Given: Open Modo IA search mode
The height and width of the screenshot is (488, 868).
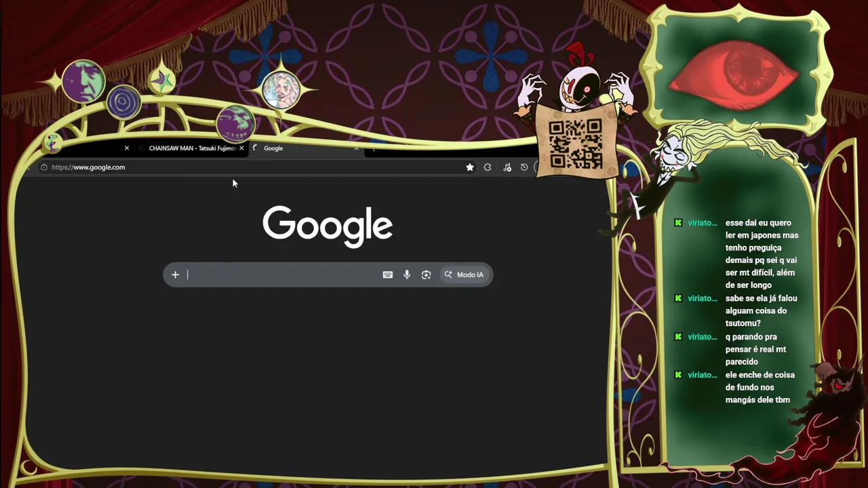Looking at the screenshot, I should (x=465, y=274).
